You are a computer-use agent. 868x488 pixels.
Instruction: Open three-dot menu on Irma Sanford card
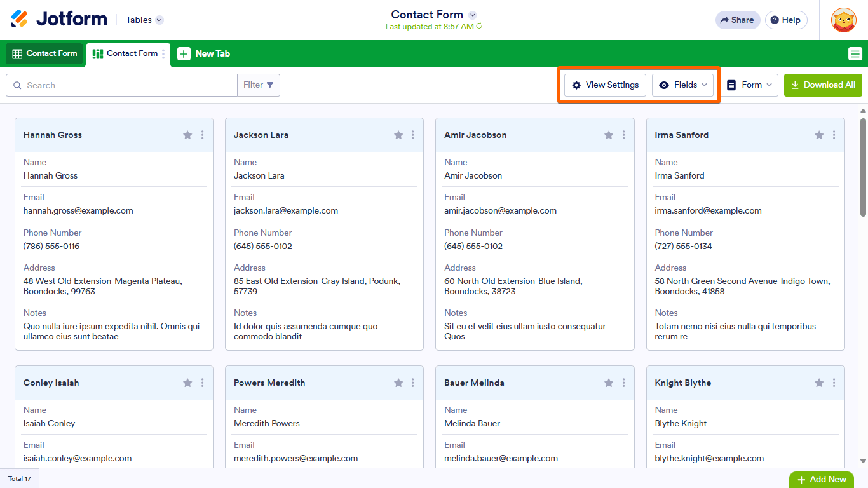pyautogui.click(x=834, y=135)
